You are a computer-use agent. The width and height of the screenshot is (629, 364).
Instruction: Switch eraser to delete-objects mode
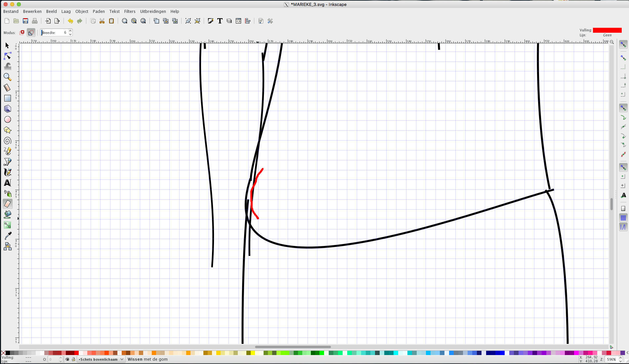[x=22, y=32]
